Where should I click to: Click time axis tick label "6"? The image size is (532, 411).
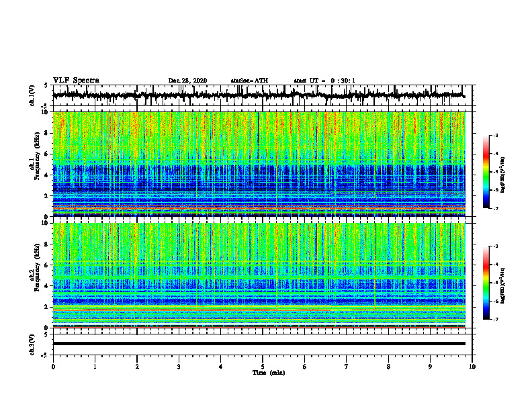[305, 367]
